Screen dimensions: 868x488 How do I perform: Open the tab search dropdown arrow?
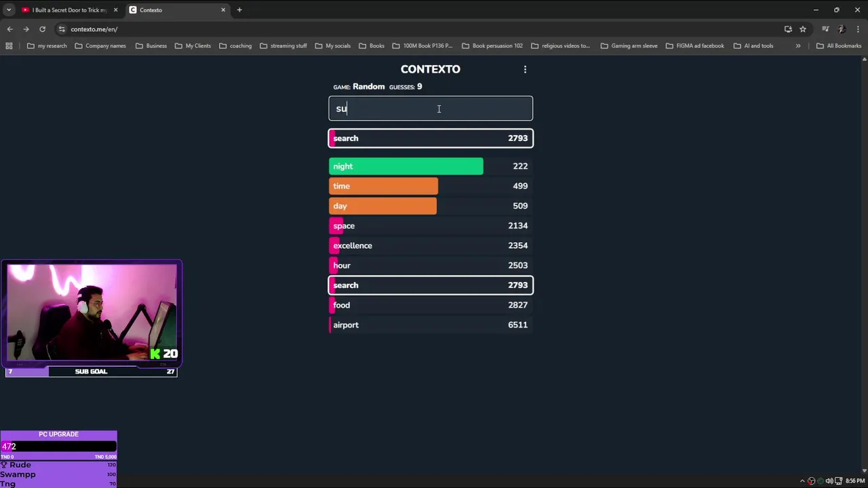pyautogui.click(x=8, y=10)
